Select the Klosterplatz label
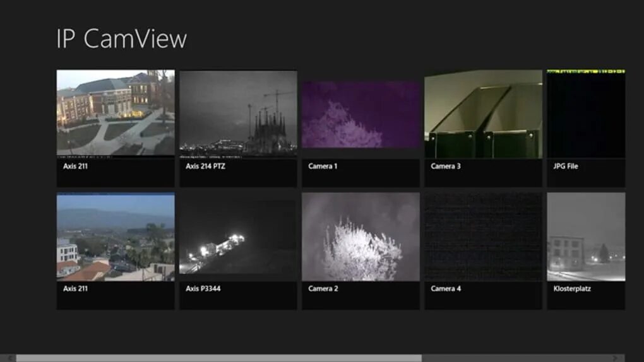Image resolution: width=644 pixels, height=362 pixels. [x=572, y=289]
